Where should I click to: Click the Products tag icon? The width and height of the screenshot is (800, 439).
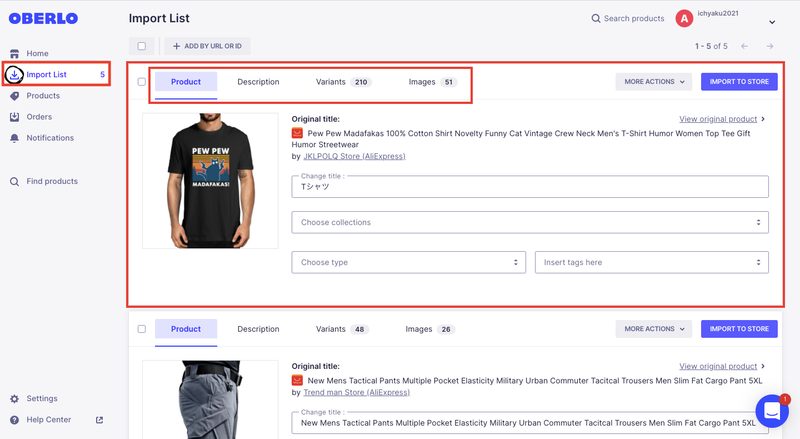[x=14, y=96]
